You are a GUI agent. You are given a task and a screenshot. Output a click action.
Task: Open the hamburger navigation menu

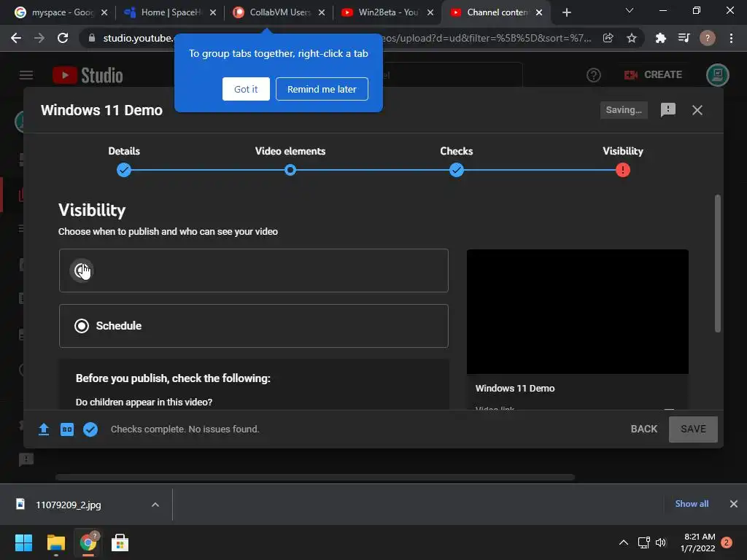26,75
